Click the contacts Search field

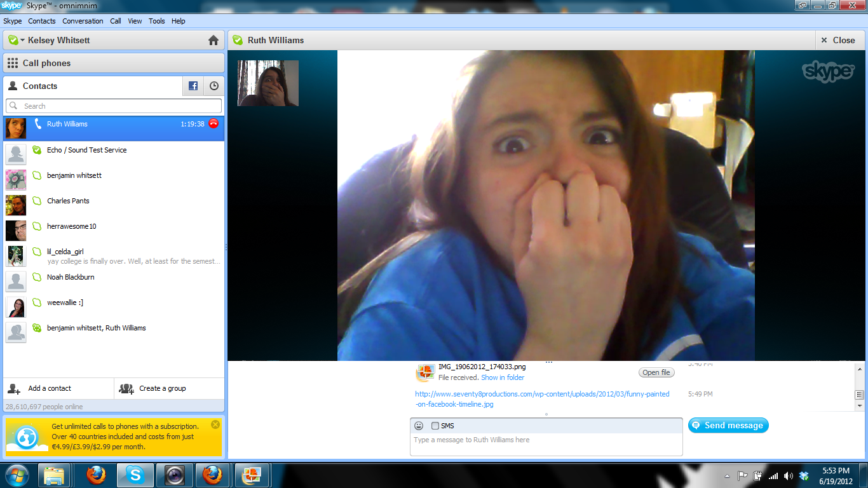[x=114, y=106]
